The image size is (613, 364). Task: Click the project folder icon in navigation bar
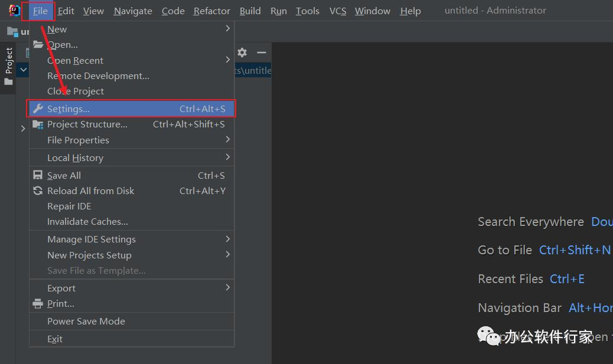[x=12, y=32]
